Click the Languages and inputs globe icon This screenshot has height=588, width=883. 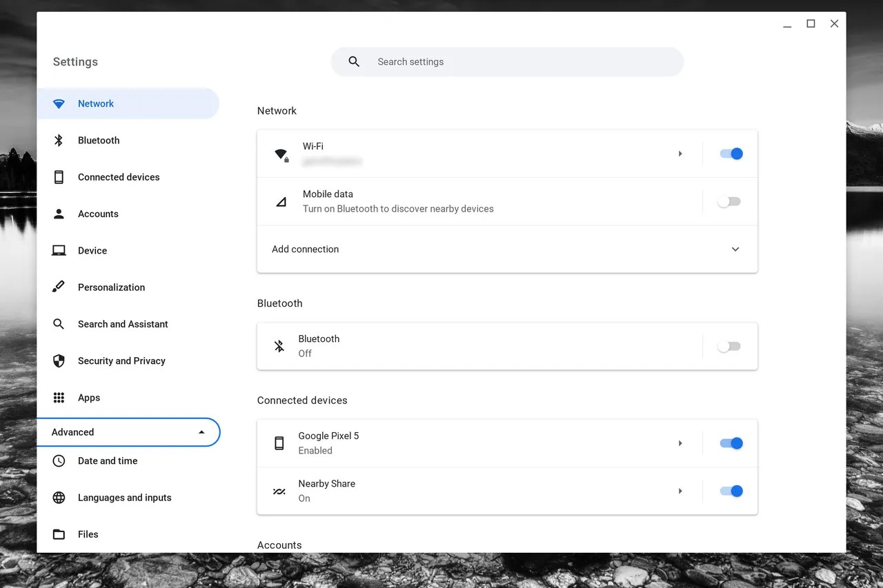coord(59,498)
